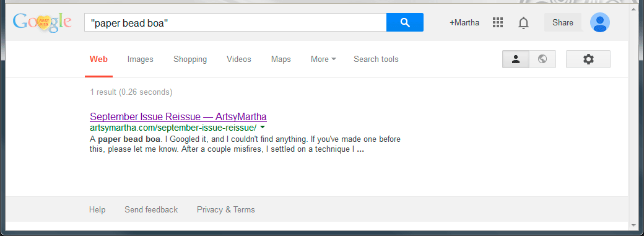Open the Google apps grid
Image resolution: width=644 pixels, height=236 pixels.
tap(498, 23)
